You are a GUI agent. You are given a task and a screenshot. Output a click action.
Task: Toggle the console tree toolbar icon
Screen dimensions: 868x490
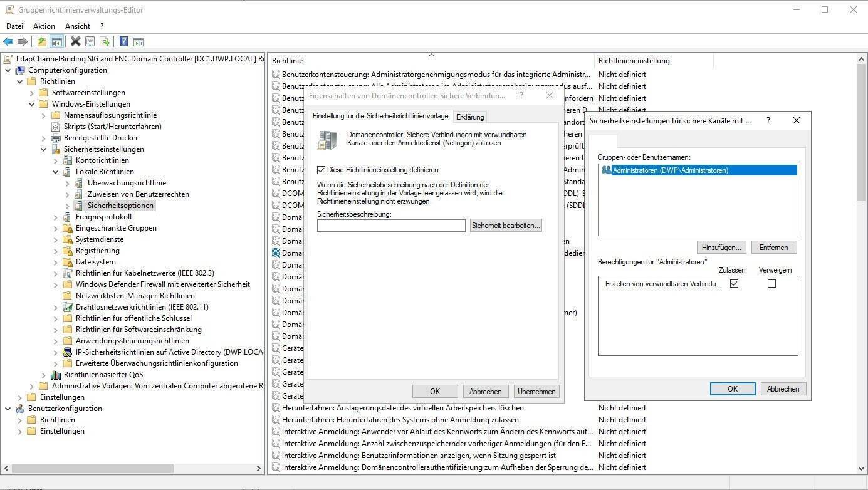click(x=56, y=42)
